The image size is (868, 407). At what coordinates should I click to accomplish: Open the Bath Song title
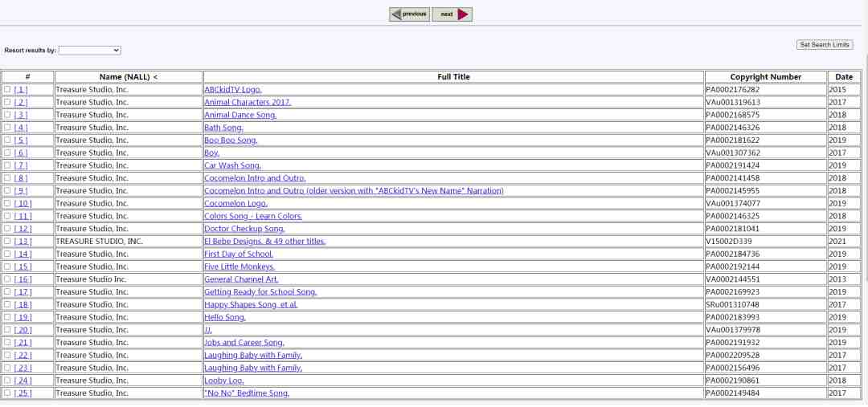pos(223,128)
